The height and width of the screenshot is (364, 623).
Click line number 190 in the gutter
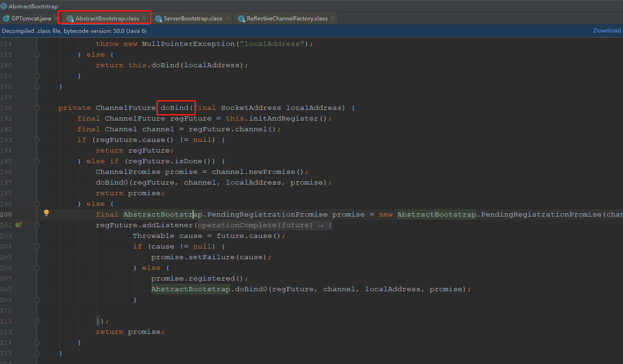click(6, 108)
